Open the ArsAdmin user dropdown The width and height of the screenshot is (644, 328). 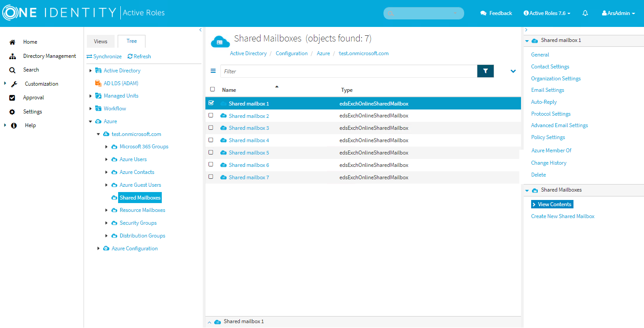click(618, 13)
